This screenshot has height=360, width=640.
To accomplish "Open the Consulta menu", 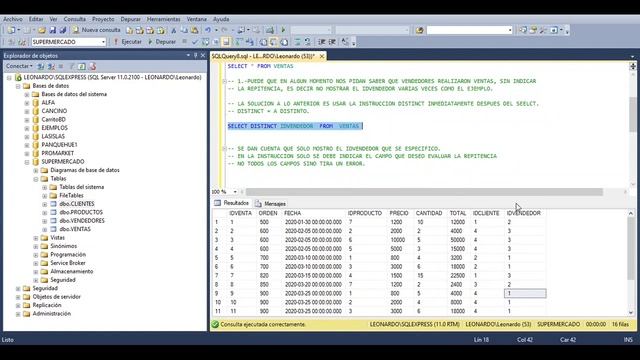I will 75,19.
